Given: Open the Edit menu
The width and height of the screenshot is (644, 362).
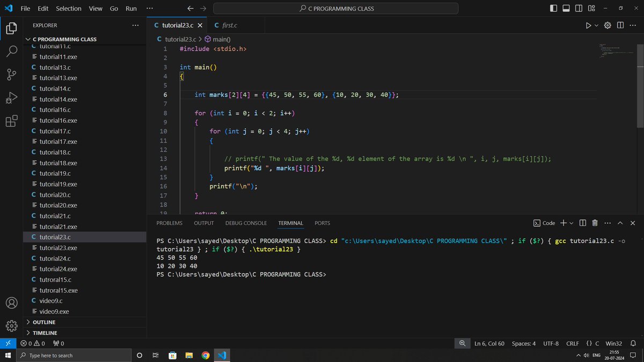Looking at the screenshot, I should coord(43,9).
